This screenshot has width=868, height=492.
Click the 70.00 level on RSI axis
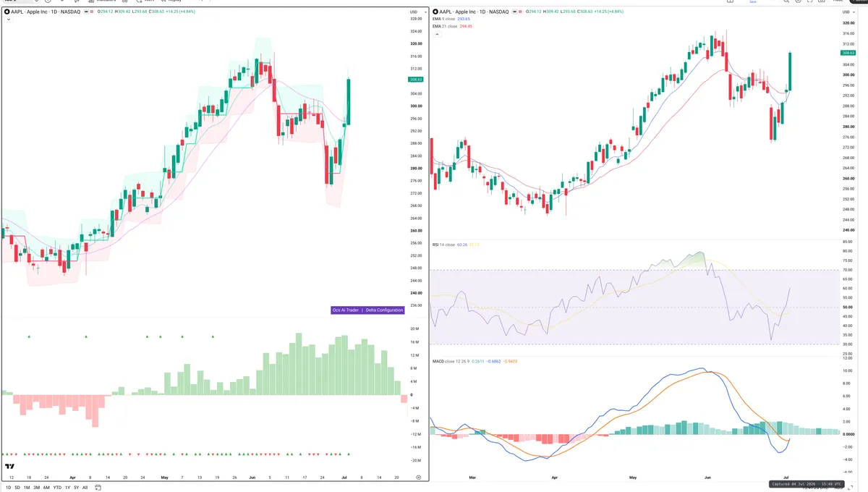pyautogui.click(x=847, y=270)
